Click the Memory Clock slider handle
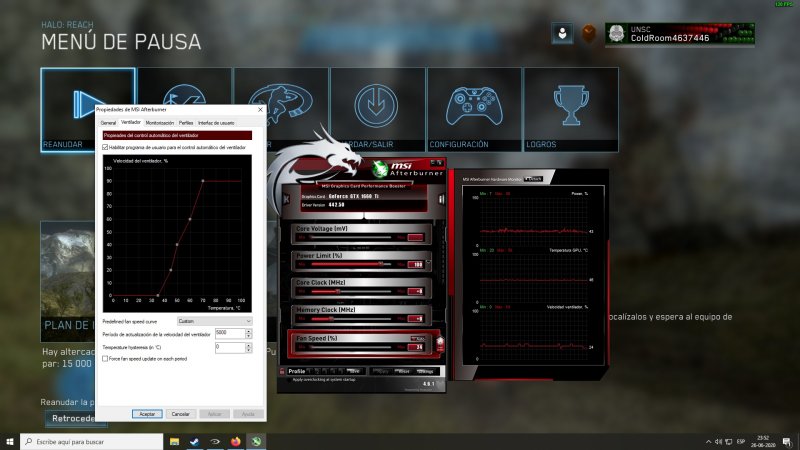 click(x=331, y=318)
